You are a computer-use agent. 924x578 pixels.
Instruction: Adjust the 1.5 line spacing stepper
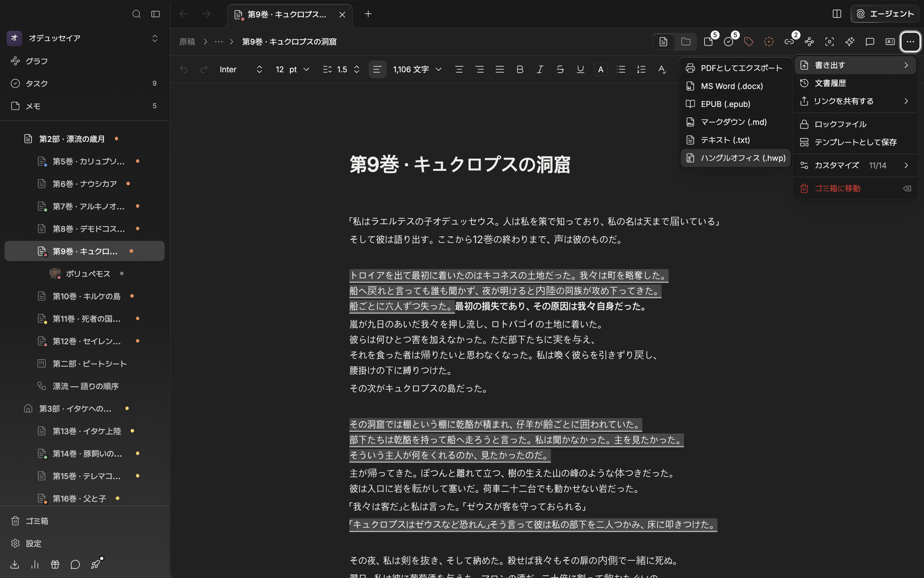[341, 70]
